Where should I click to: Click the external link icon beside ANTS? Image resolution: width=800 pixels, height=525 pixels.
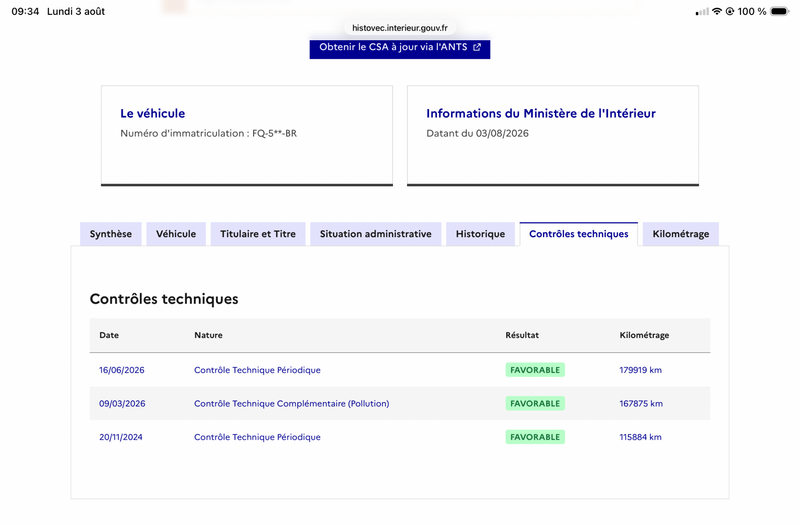[x=477, y=47]
